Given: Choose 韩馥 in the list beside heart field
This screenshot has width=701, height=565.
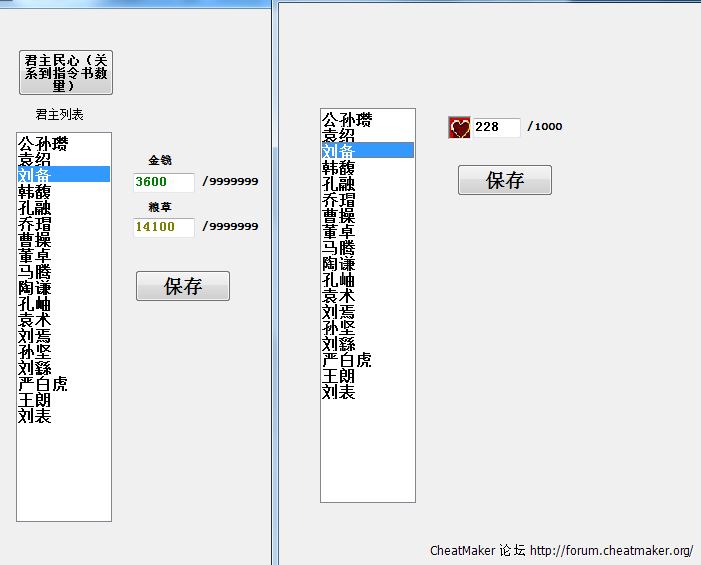Looking at the screenshot, I should coord(339,167).
